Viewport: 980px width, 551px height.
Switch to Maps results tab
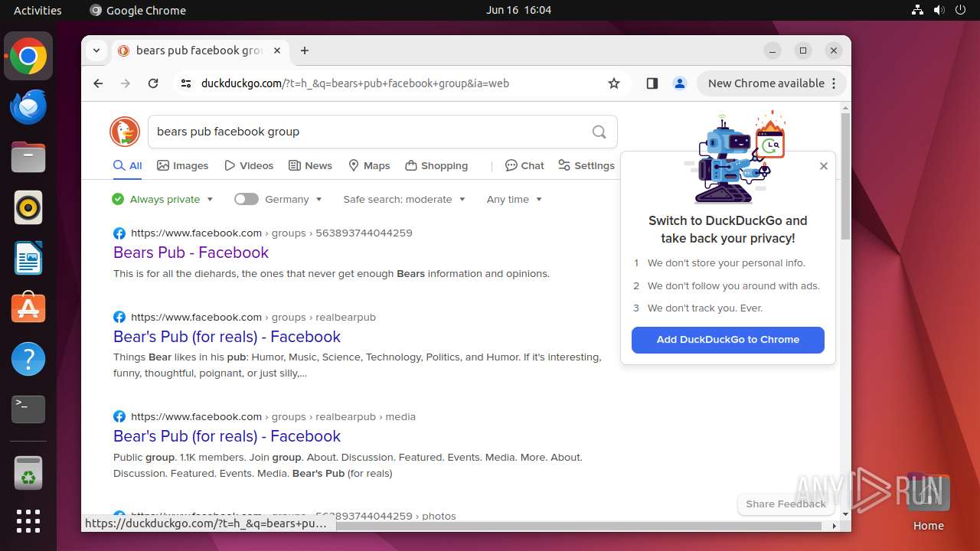pos(369,165)
